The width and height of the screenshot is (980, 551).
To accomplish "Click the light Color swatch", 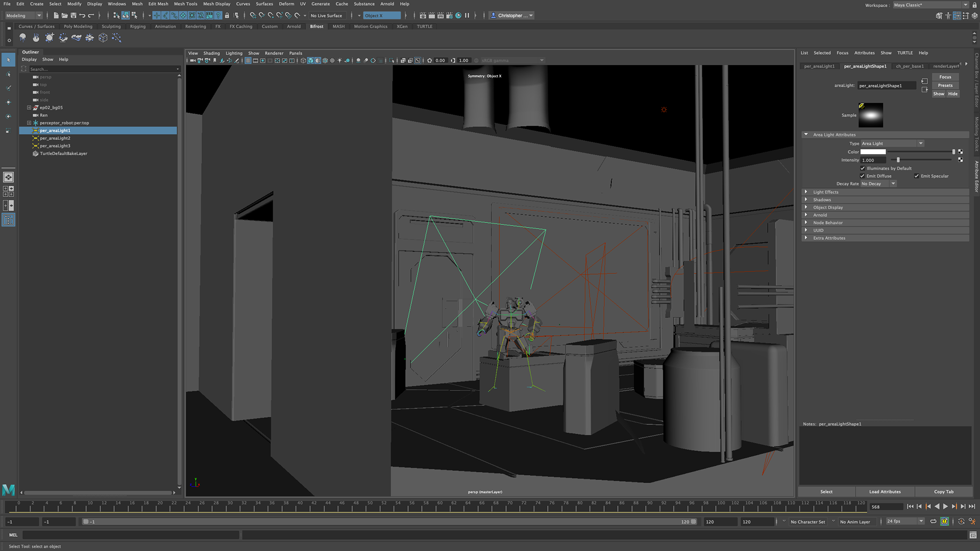I will [873, 152].
